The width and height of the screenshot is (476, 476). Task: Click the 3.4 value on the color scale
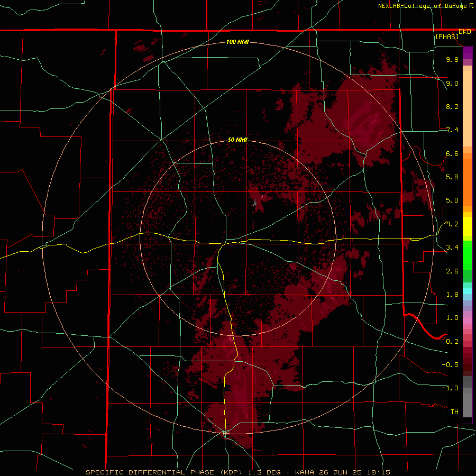tap(452, 248)
